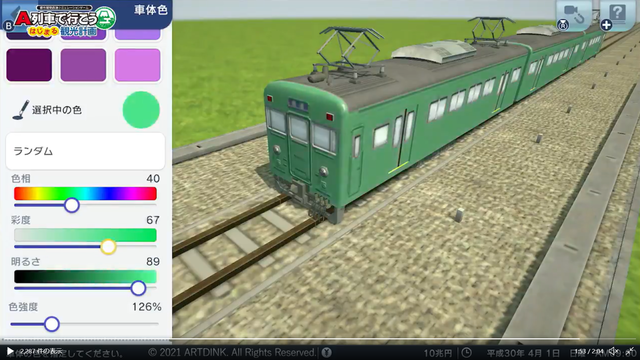Click the green selected color circle
Screen dimensions: 640x360
coord(141,110)
